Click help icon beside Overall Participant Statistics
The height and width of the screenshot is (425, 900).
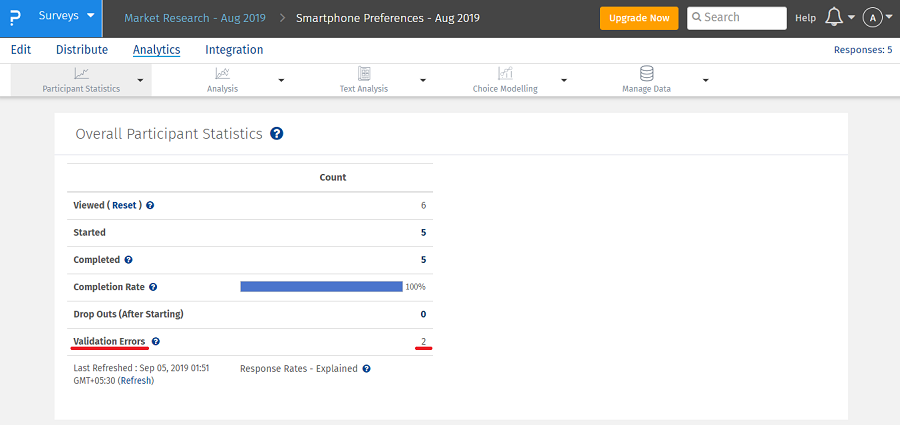(277, 133)
